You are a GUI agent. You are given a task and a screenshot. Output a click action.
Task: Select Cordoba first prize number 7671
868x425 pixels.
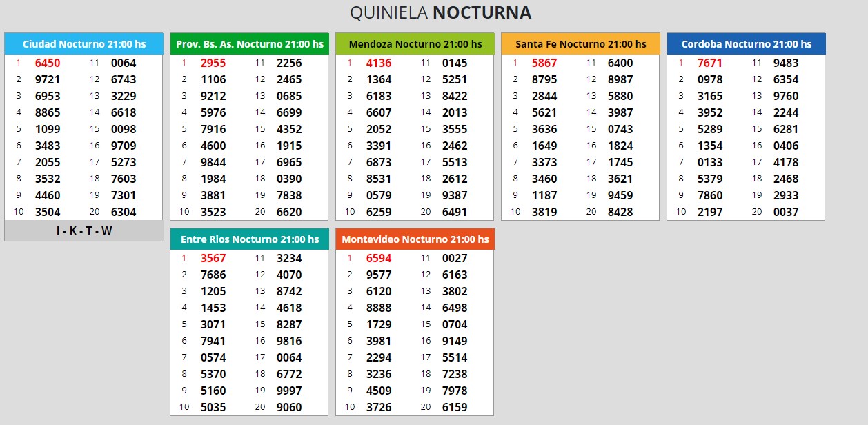click(x=710, y=63)
